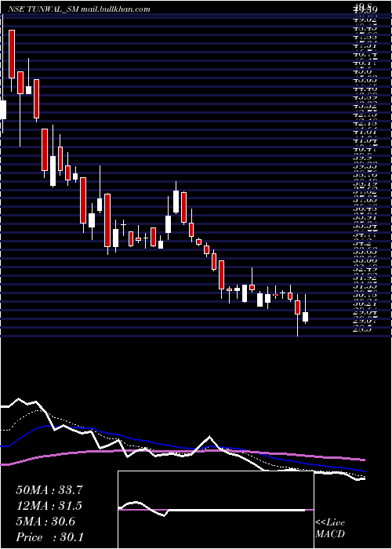Select the Price : 30.1 readout
This screenshot has width=392, height=549.
(49, 536)
